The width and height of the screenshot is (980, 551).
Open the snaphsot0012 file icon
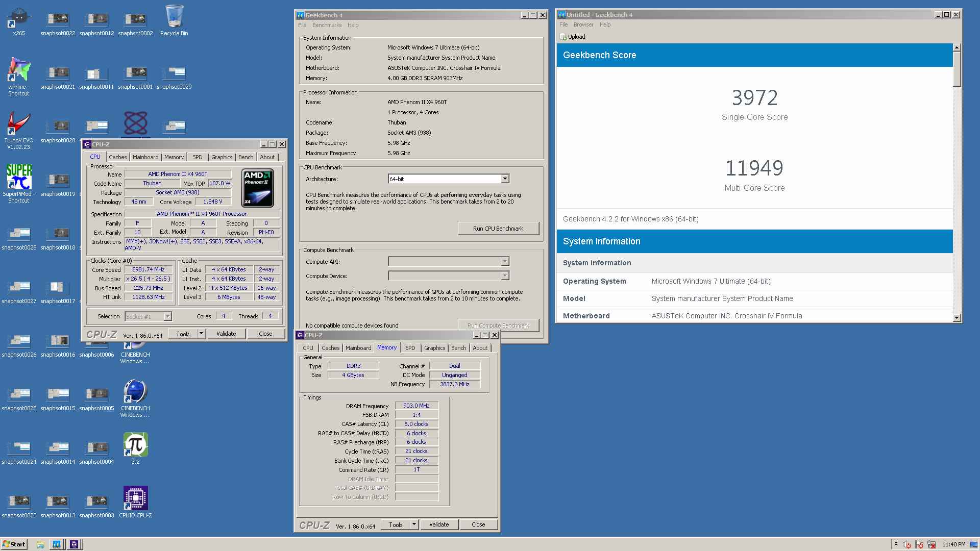[x=96, y=23]
